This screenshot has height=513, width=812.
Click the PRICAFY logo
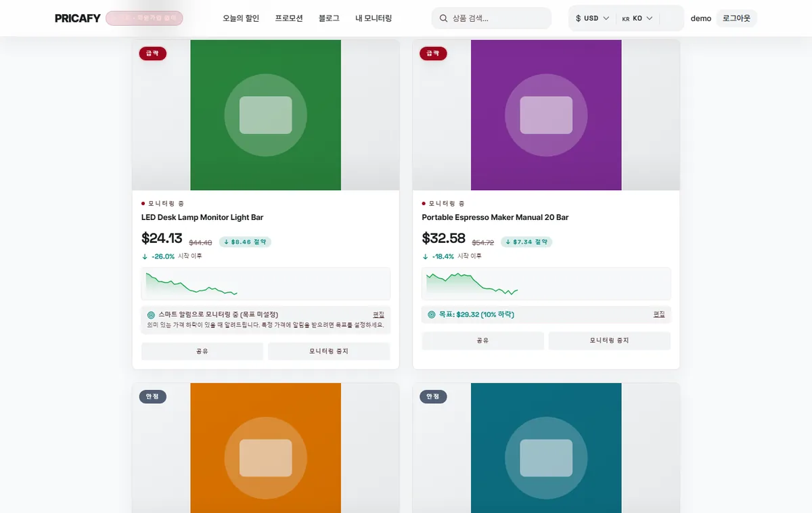[78, 18]
